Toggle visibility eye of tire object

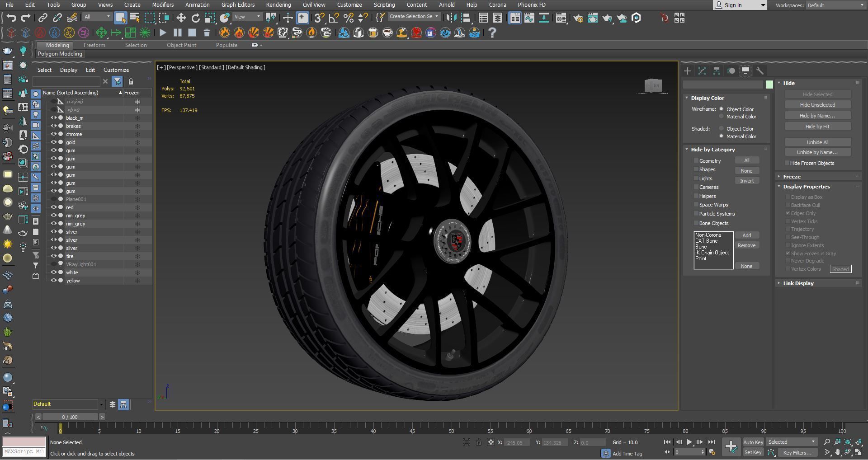click(x=53, y=256)
